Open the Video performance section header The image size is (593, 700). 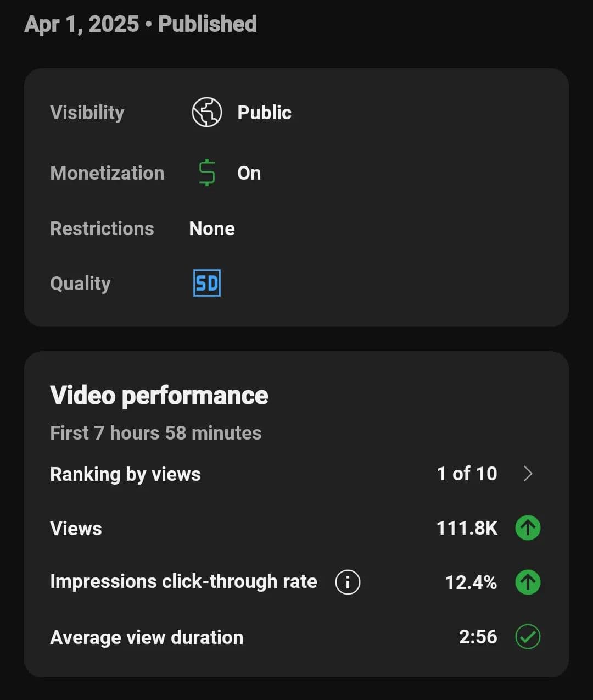(x=159, y=395)
